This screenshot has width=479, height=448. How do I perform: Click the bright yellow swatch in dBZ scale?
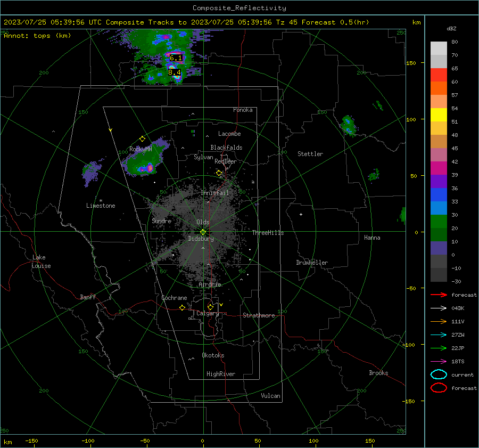tap(439, 115)
